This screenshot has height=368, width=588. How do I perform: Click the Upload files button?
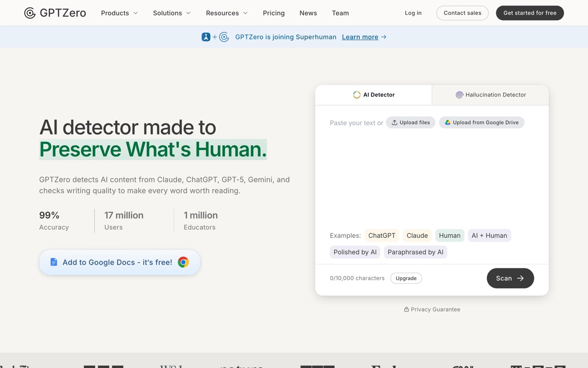click(411, 123)
